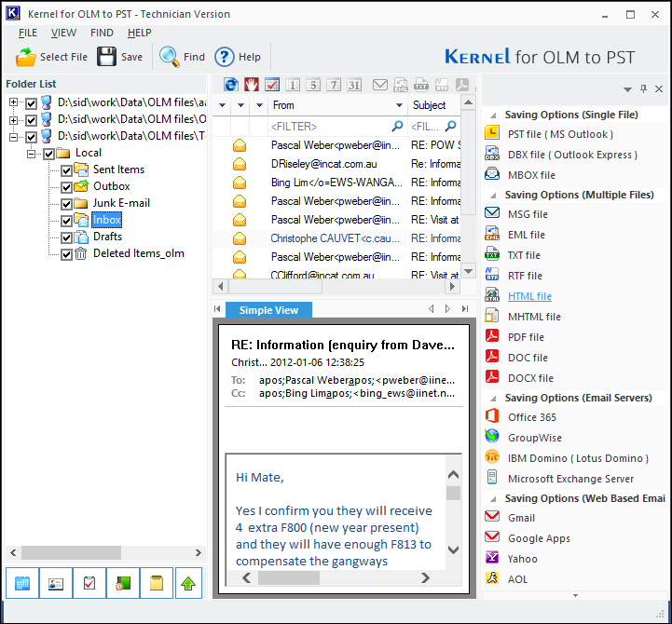This screenshot has width=672, height=624.
Task: Expand the first OLM file tree node
Action: [x=14, y=103]
